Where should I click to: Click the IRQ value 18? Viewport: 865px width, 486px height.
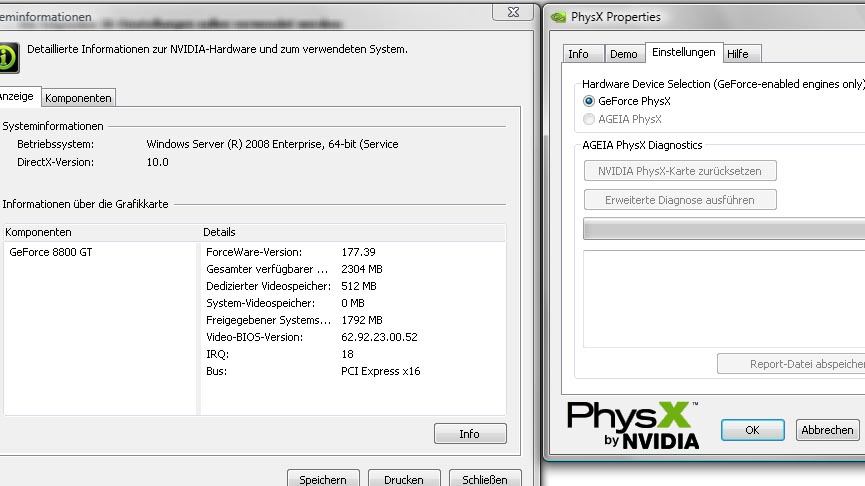click(347, 354)
